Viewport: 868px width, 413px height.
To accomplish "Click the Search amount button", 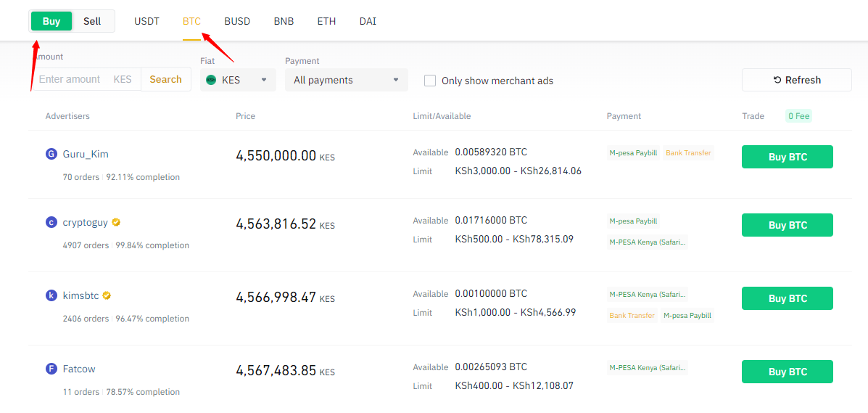I will (x=165, y=79).
